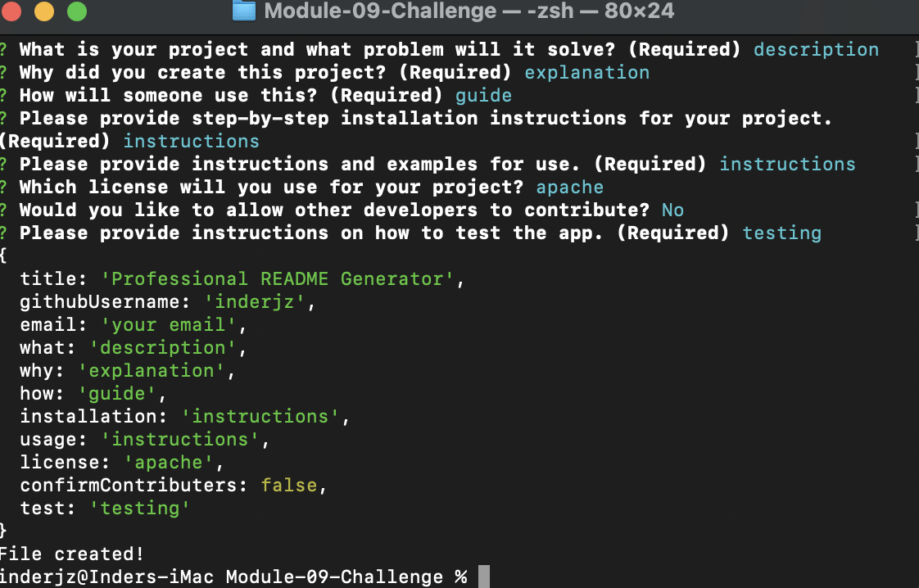Screen dimensions: 919x588
Task: Select the cyan "description" answer text
Action: click(x=816, y=49)
